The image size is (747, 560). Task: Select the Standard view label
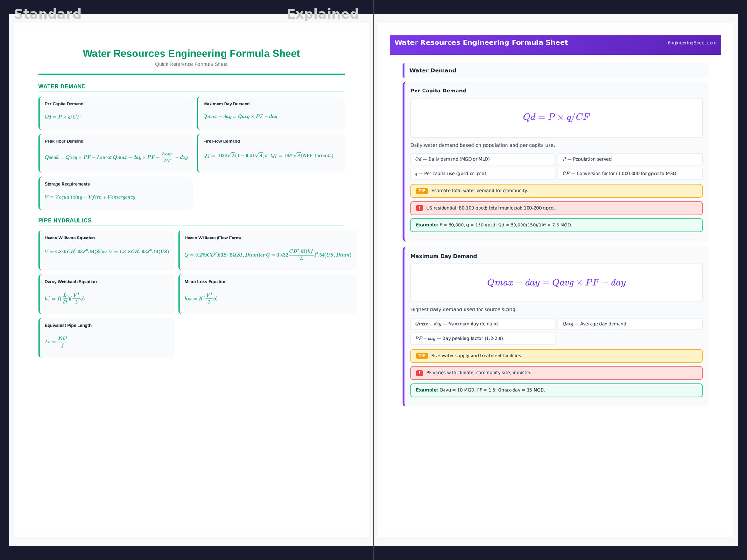tap(48, 14)
